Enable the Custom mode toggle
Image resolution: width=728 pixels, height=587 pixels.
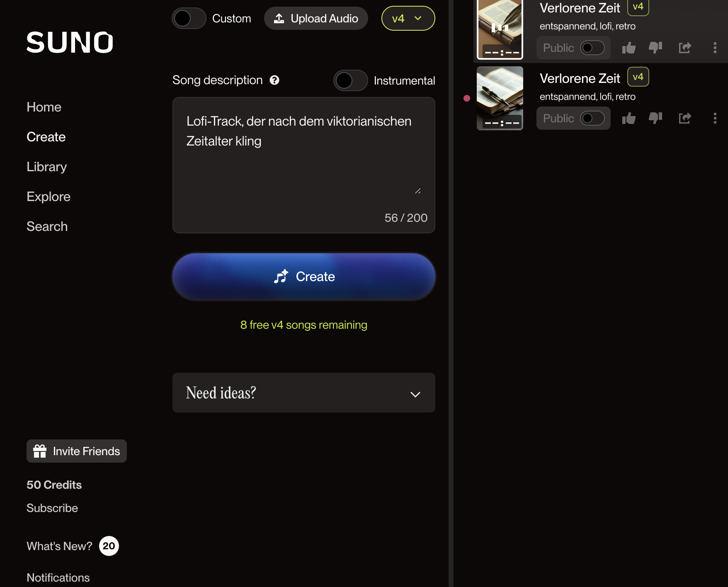pyautogui.click(x=189, y=18)
